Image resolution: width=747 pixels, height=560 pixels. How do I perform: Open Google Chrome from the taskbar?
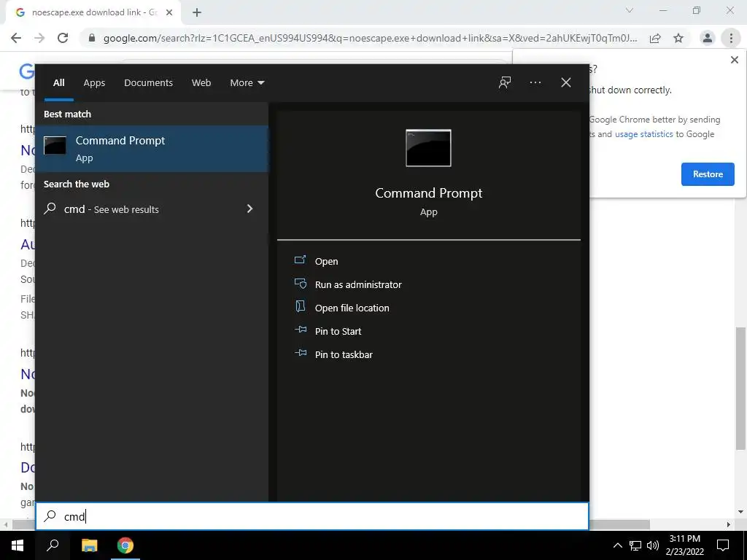[x=125, y=545]
